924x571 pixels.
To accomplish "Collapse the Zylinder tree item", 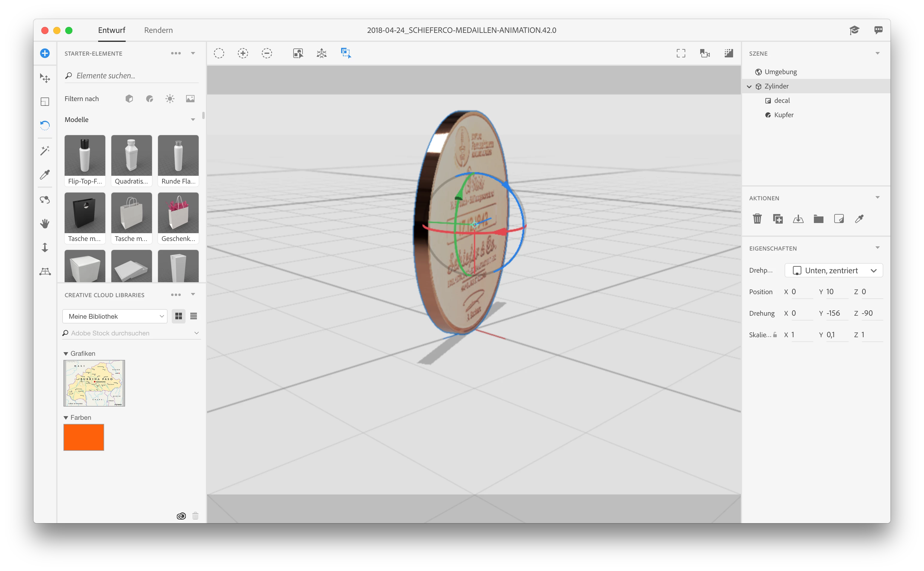I will click(x=749, y=86).
